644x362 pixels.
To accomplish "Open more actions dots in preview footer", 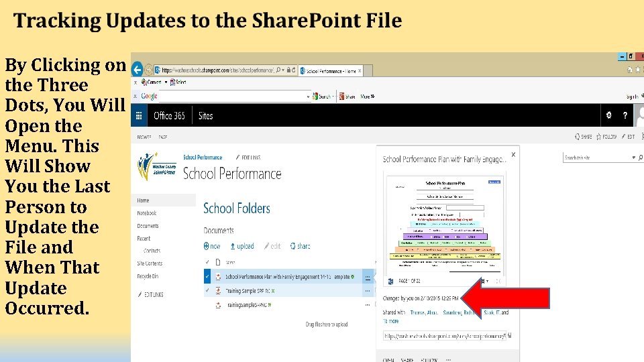I will (449, 359).
